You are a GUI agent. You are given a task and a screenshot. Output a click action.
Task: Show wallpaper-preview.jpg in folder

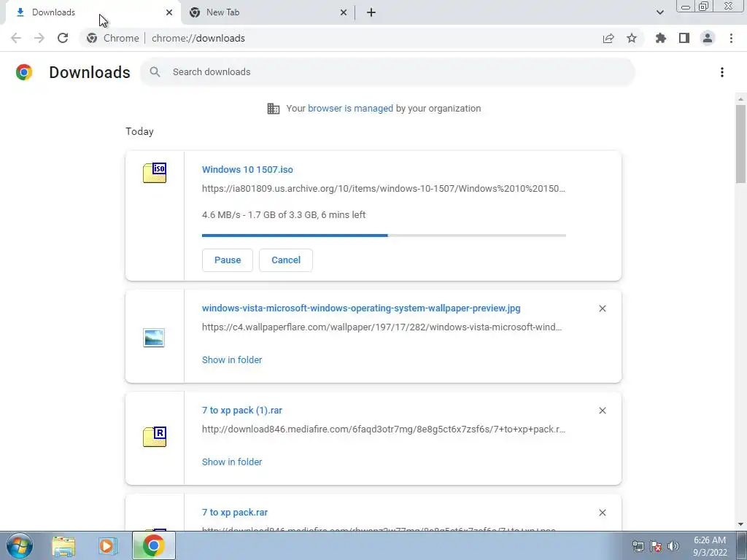pos(232,360)
